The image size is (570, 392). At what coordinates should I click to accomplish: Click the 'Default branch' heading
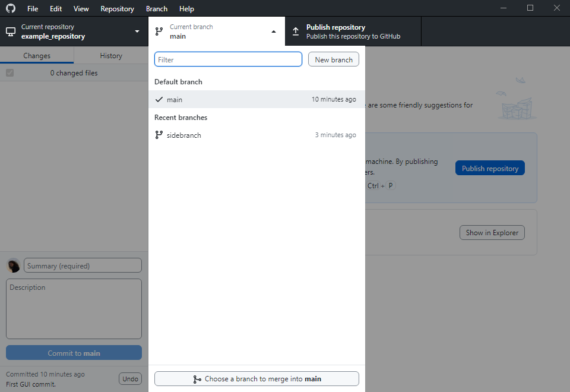(179, 82)
